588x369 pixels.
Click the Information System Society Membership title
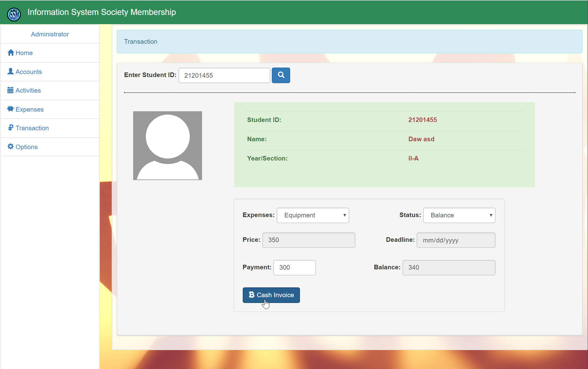[102, 12]
